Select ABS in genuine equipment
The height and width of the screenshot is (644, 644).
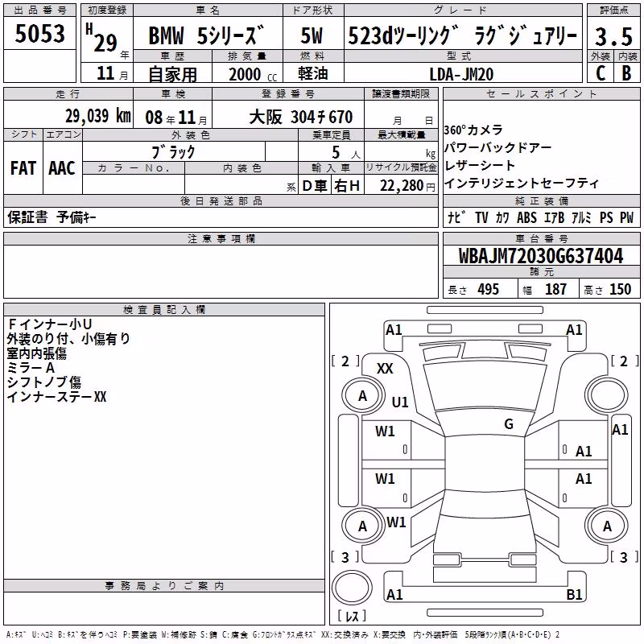pos(526,217)
